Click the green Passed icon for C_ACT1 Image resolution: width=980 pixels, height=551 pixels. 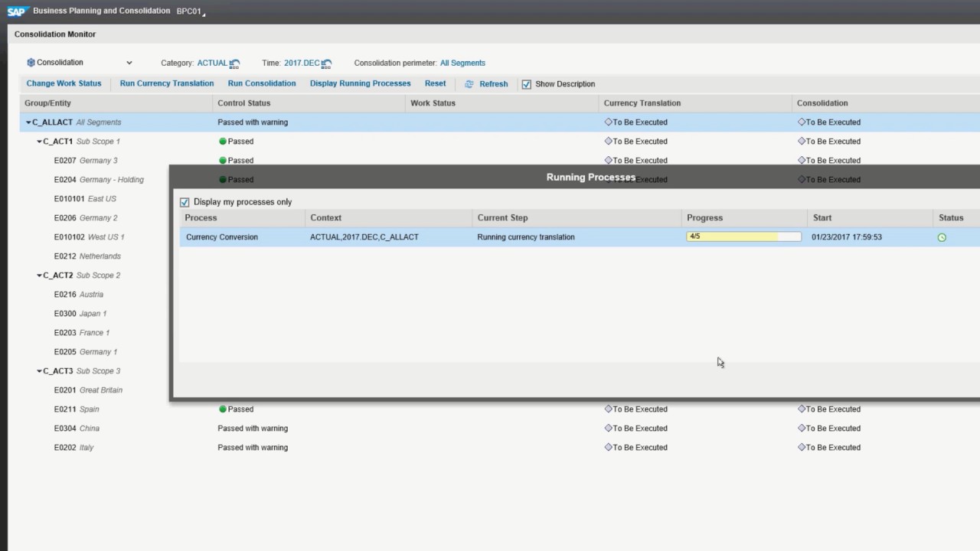223,142
